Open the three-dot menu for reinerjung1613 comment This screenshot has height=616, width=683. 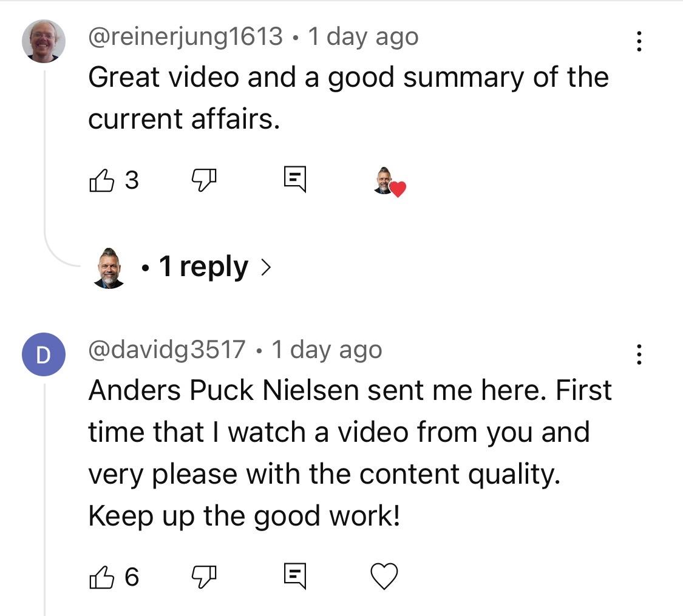(x=639, y=41)
